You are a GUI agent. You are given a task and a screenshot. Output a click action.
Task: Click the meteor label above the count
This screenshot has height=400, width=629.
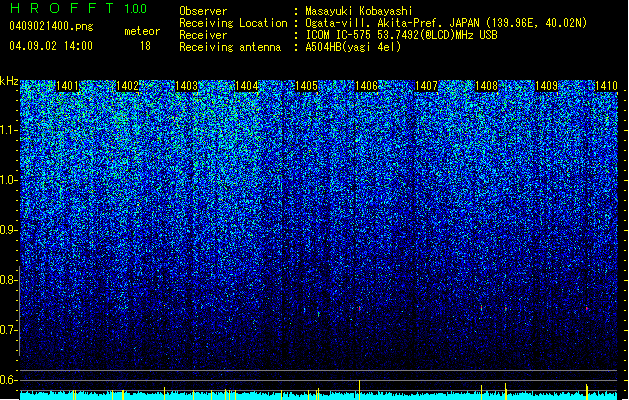point(142,31)
